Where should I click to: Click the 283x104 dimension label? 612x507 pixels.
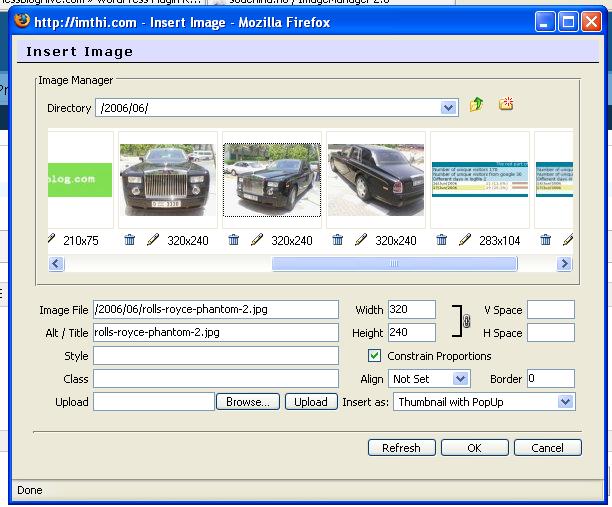(500, 240)
